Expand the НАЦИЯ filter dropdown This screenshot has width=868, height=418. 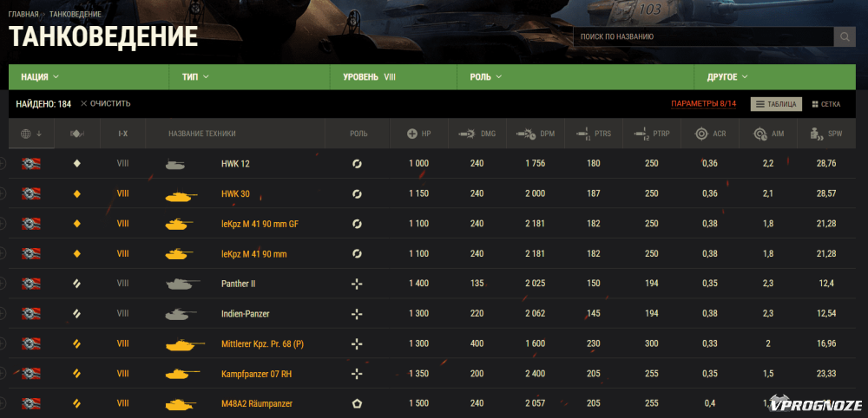pyautogui.click(x=40, y=77)
